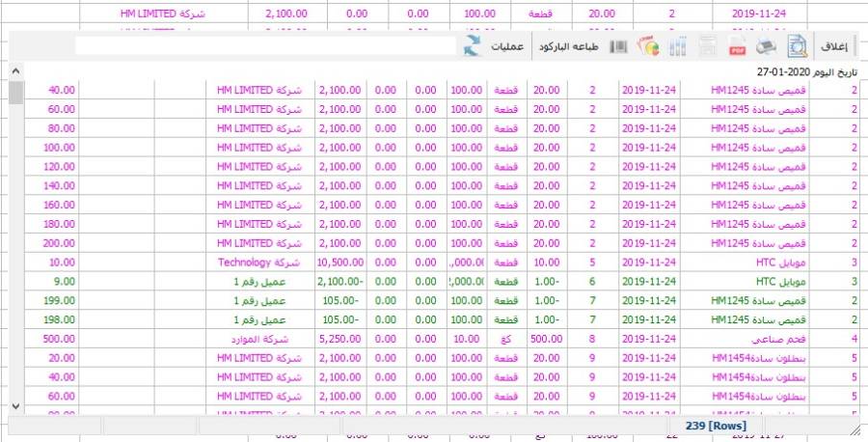Open the column settings sliders icon
This screenshot has height=442, width=868.
click(678, 47)
